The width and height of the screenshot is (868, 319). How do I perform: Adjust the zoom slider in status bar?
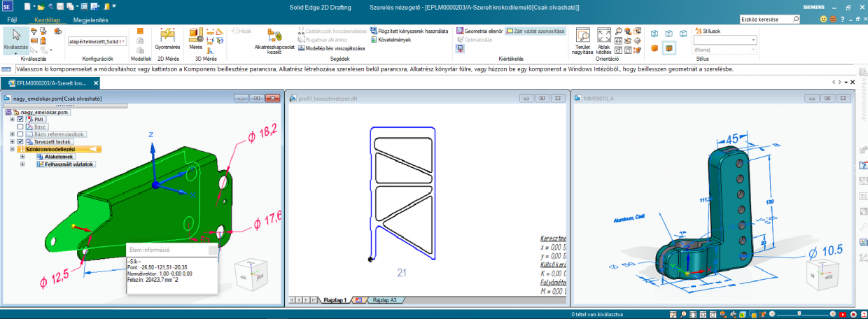pyautogui.click(x=798, y=315)
